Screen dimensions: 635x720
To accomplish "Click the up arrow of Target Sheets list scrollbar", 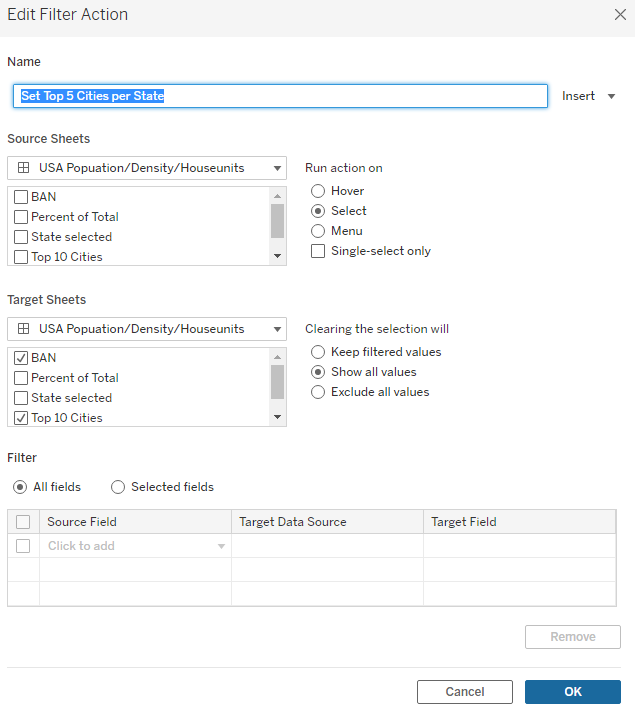I will coord(277,357).
